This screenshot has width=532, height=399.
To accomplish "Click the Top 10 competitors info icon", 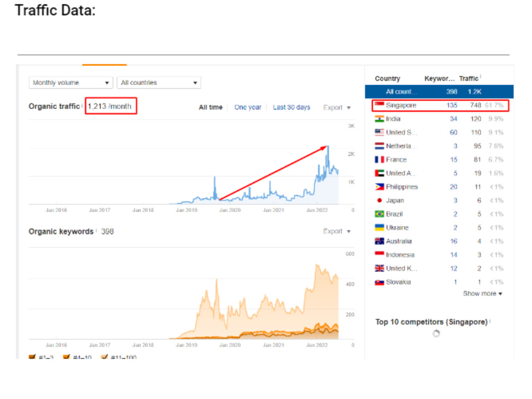I will pos(491,321).
